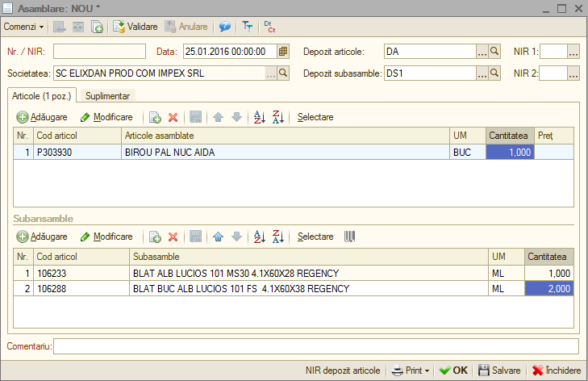Select the Articole (1 poz.) tab

42,96
